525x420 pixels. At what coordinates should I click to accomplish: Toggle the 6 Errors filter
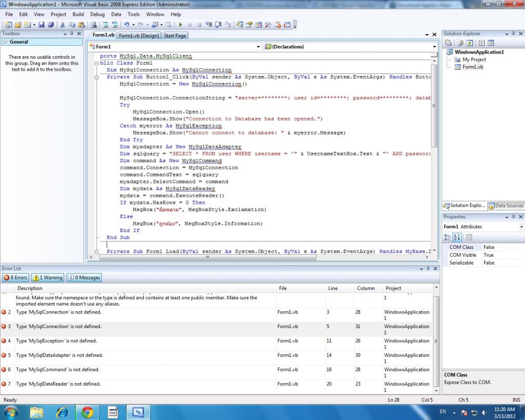click(x=15, y=278)
